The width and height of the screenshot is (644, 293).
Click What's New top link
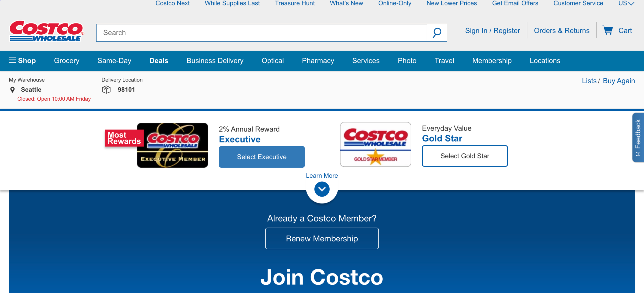[346, 3]
